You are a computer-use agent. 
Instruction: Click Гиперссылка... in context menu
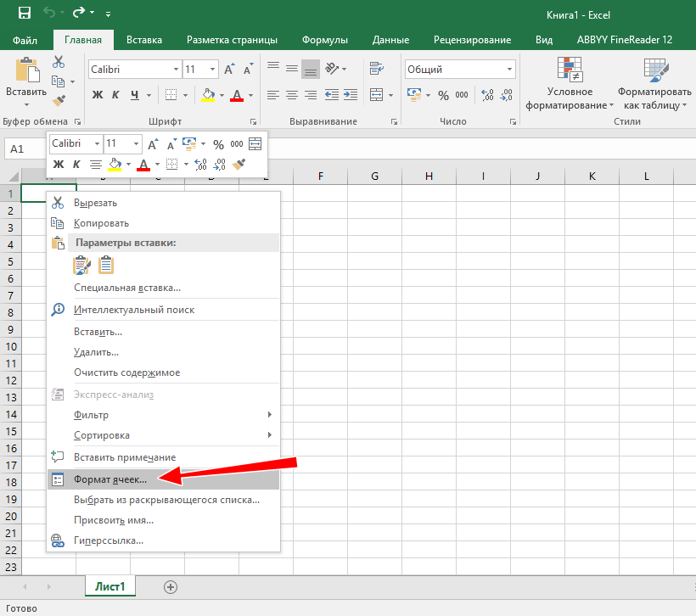click(163, 540)
